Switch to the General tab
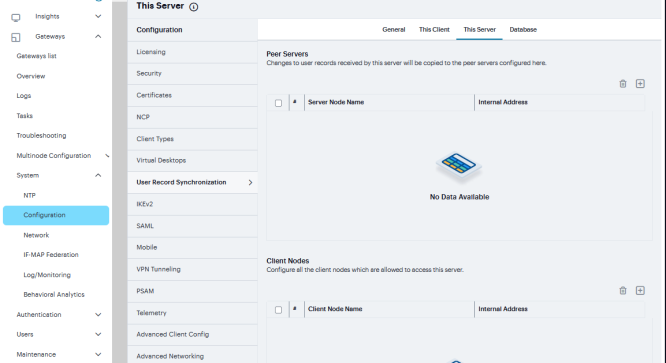666x363 pixels. pos(393,30)
